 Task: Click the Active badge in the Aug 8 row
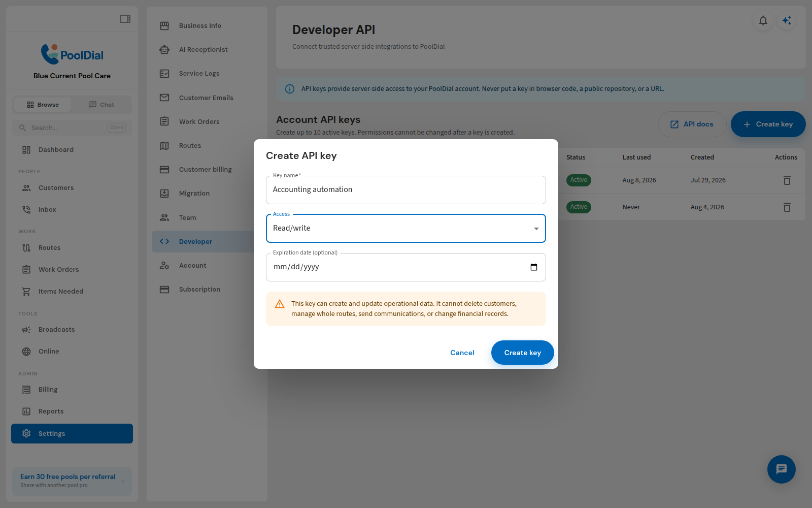(579, 180)
